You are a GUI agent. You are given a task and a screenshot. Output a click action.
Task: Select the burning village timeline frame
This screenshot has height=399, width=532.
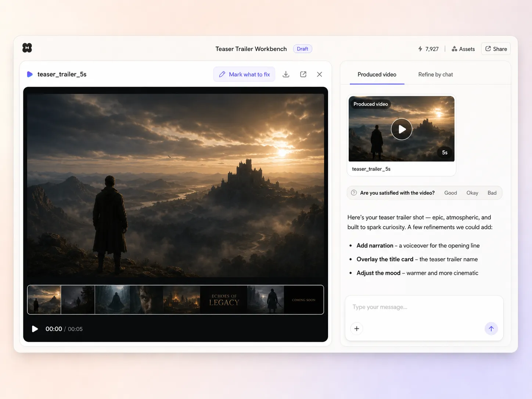(x=182, y=300)
